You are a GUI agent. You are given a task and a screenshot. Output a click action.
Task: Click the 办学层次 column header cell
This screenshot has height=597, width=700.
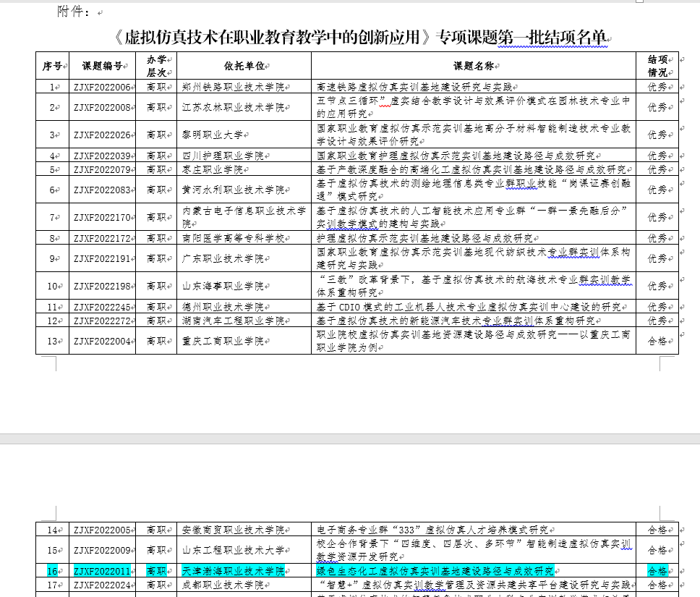point(156,66)
